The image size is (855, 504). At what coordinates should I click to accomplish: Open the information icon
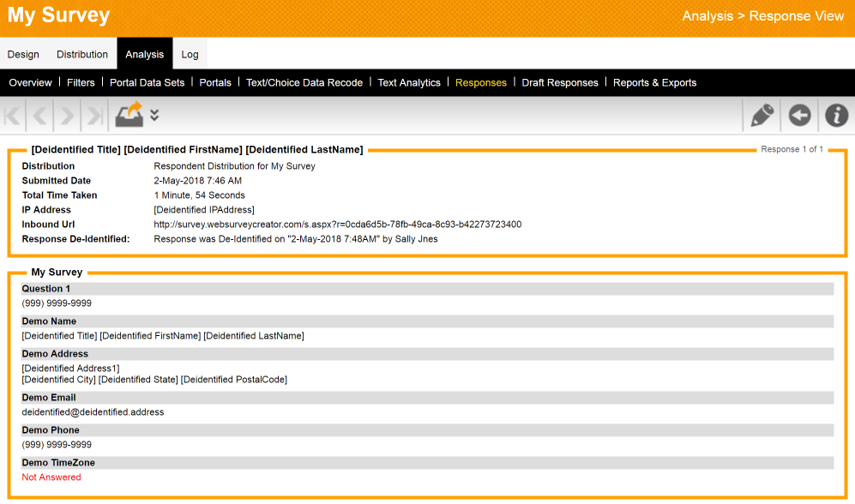tap(836, 116)
